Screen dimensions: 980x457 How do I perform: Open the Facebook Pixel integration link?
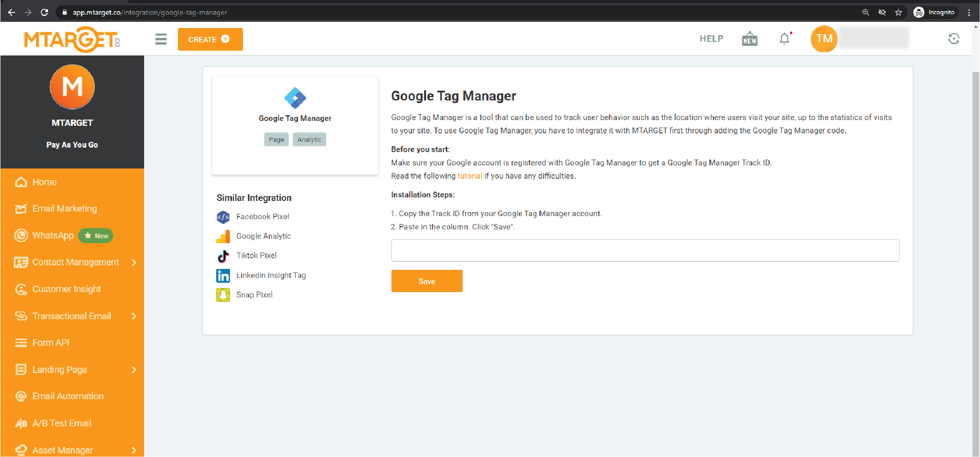pos(262,216)
